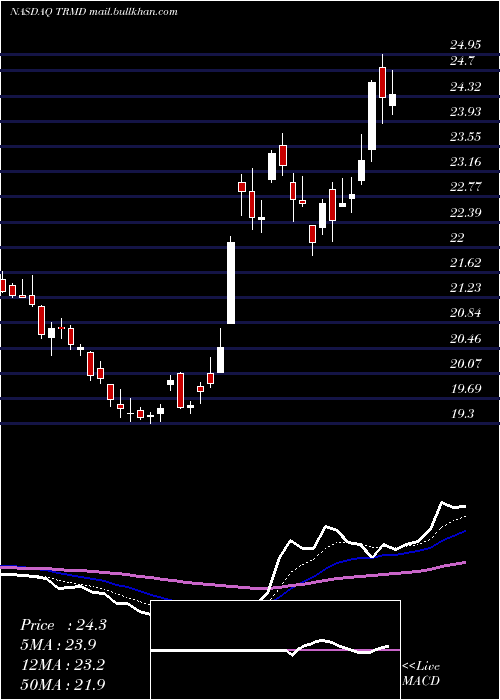Select the 24.7 price label

[x=462, y=61]
